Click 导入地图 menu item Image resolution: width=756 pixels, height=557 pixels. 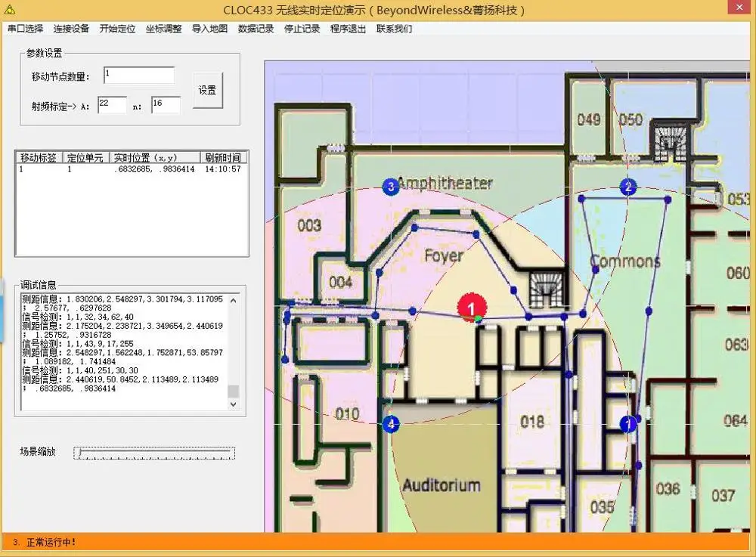point(209,29)
